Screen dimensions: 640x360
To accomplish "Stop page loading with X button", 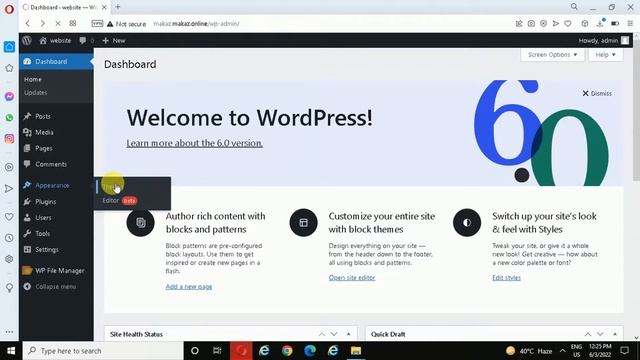I will [x=58, y=24].
